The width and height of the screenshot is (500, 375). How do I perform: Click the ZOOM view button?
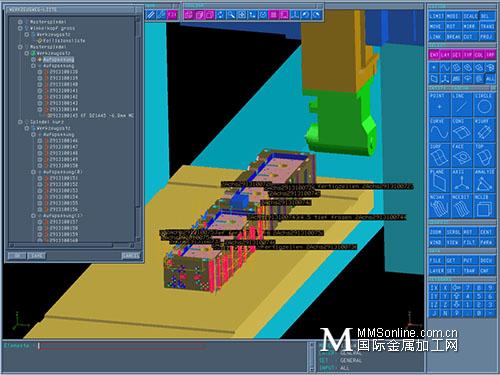coord(435,232)
